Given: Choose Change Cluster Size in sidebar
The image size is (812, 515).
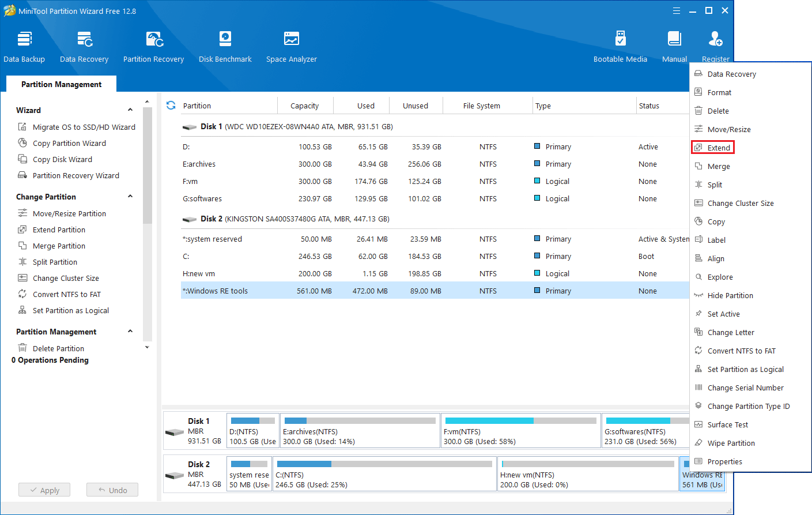Looking at the screenshot, I should (59, 278).
